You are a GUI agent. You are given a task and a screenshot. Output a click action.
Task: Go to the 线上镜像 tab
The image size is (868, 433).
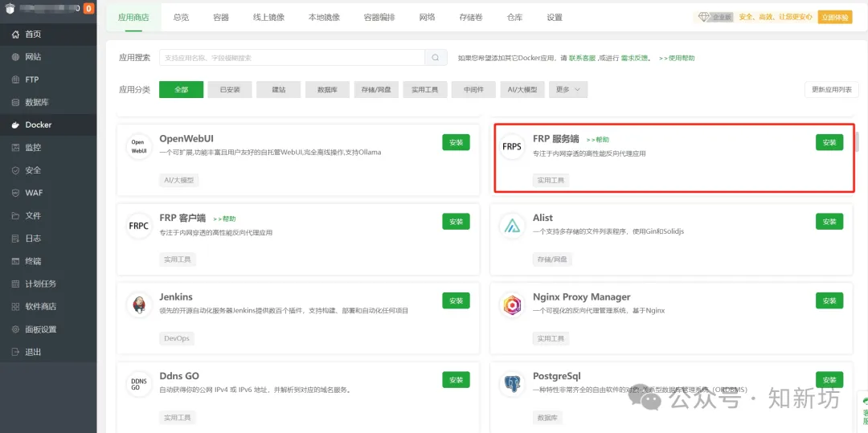[x=268, y=17]
